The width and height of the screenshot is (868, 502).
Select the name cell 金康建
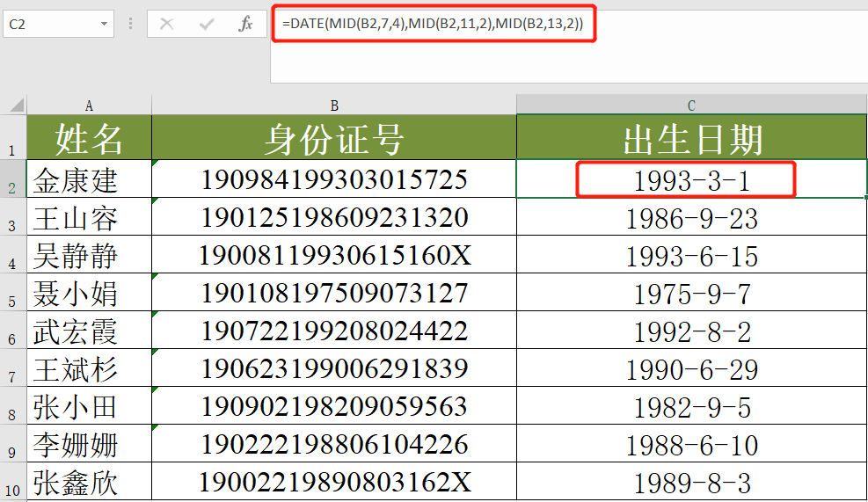pos(89,178)
